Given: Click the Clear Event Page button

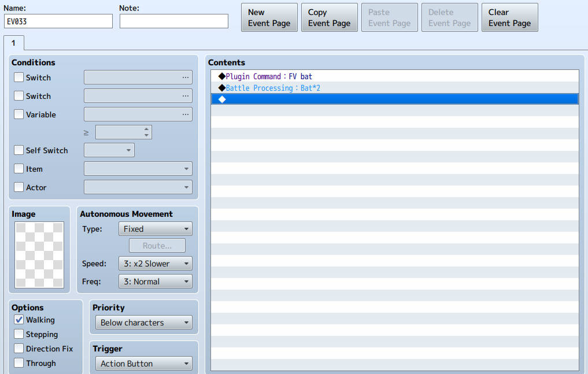Looking at the screenshot, I should click(x=509, y=17).
